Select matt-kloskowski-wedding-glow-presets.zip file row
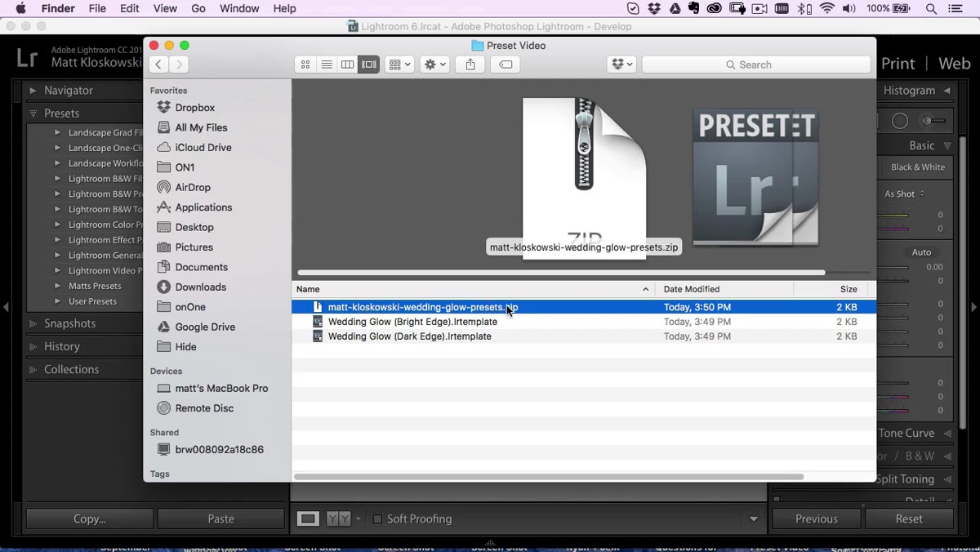The height and width of the screenshot is (552, 980). [x=584, y=307]
